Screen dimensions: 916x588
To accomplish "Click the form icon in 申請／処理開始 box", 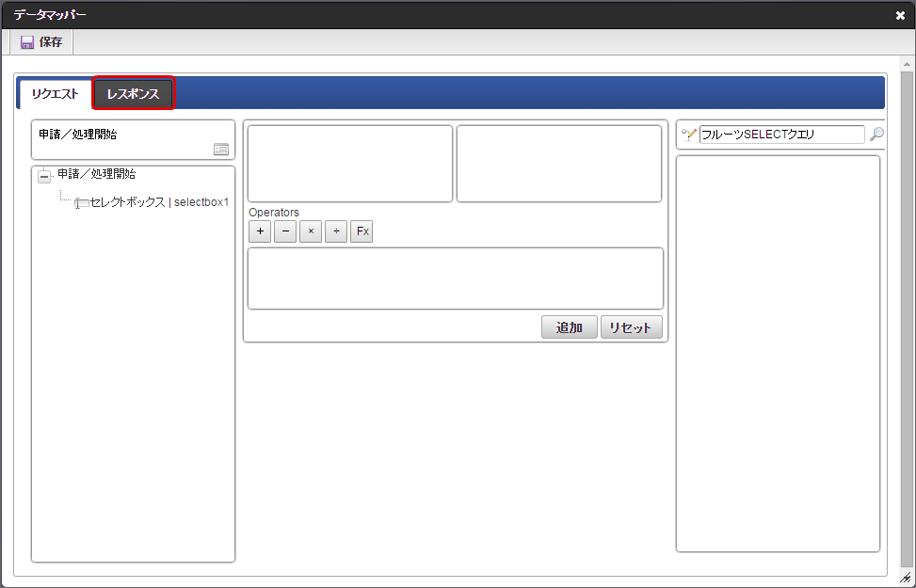I will coord(221,150).
